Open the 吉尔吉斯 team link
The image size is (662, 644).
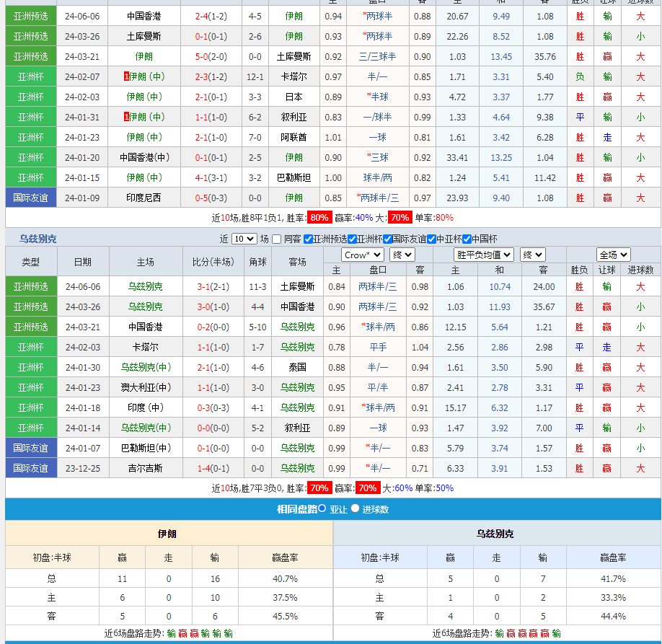click(x=145, y=468)
